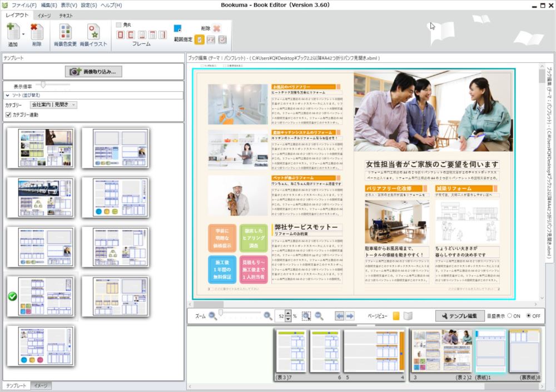Open 背景色変更 background color tool
Image resolution: width=556 pixels, height=392 pixels.
(x=66, y=32)
